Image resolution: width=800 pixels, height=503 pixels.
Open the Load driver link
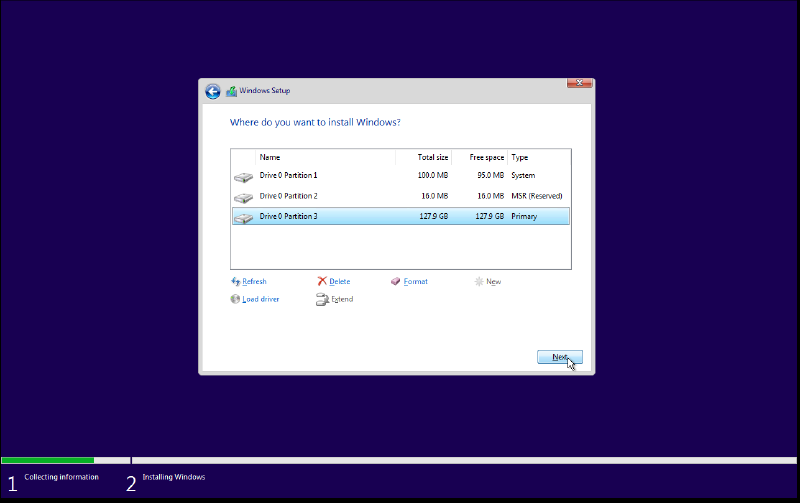click(x=261, y=299)
